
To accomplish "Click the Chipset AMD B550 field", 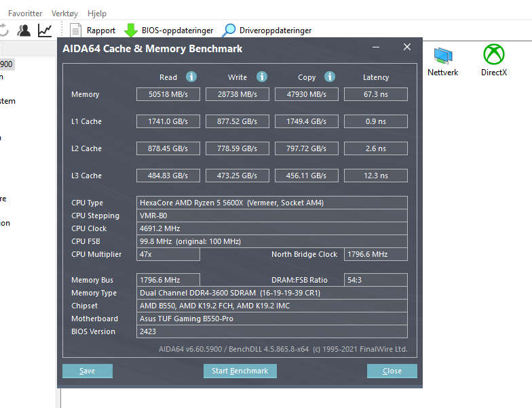I will pyautogui.click(x=272, y=306).
